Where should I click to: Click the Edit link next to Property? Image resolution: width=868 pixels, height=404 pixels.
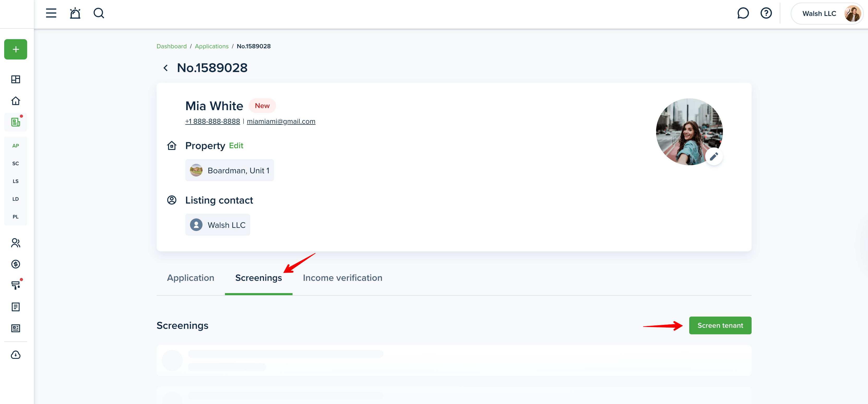coord(236,146)
